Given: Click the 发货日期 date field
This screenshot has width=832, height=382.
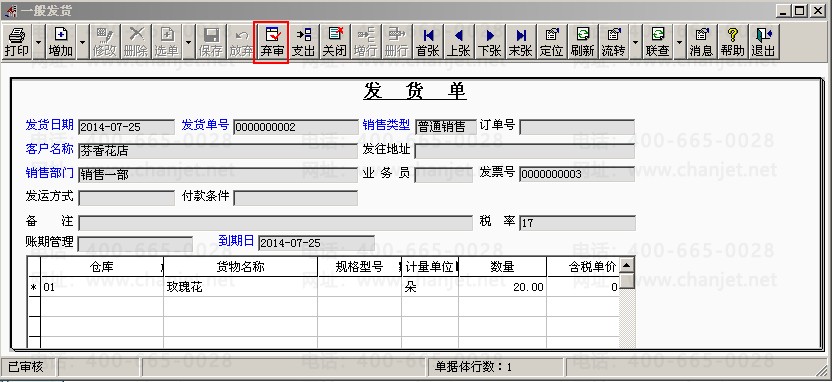Looking at the screenshot, I should [x=126, y=127].
